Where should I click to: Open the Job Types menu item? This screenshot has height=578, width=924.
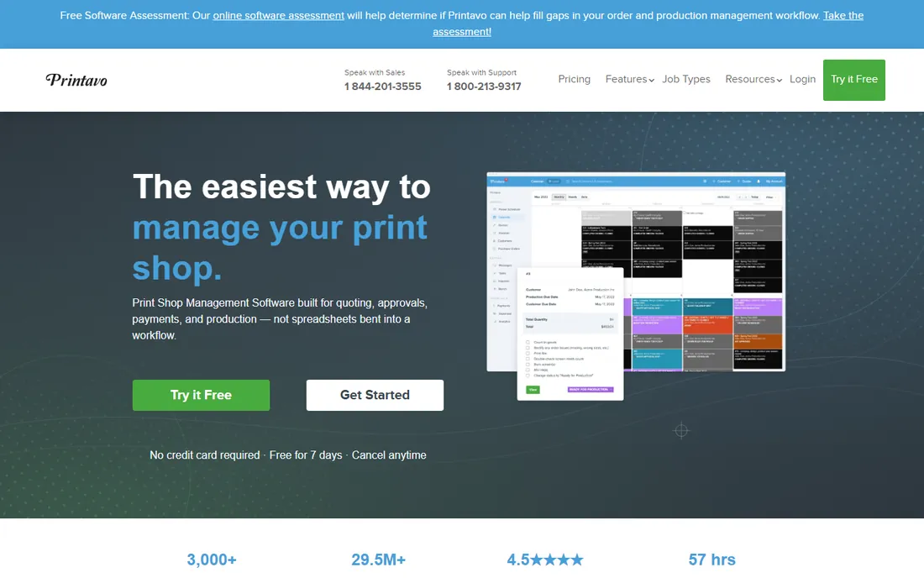pos(686,79)
